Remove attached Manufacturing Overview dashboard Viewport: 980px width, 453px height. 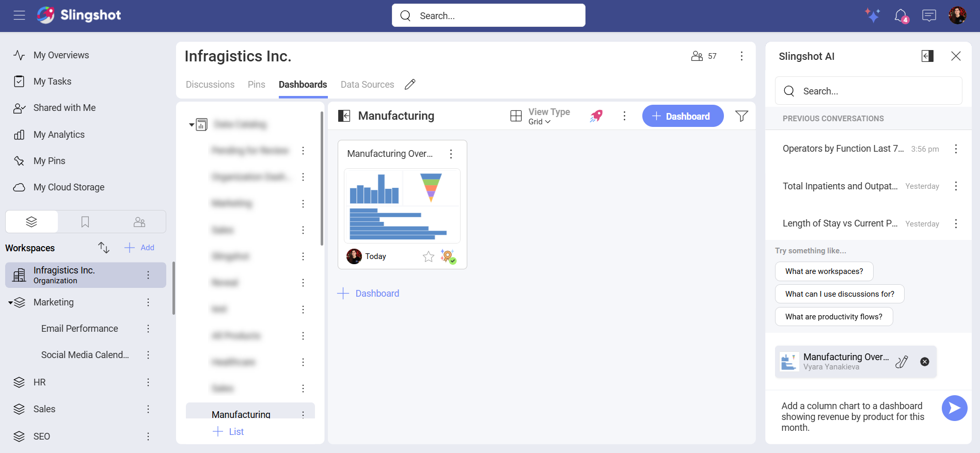click(x=925, y=362)
